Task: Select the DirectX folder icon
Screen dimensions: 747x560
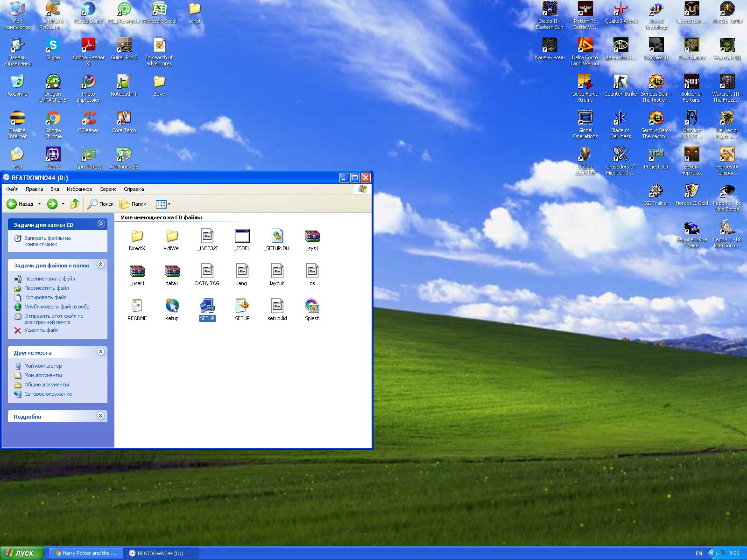Action: click(x=137, y=236)
